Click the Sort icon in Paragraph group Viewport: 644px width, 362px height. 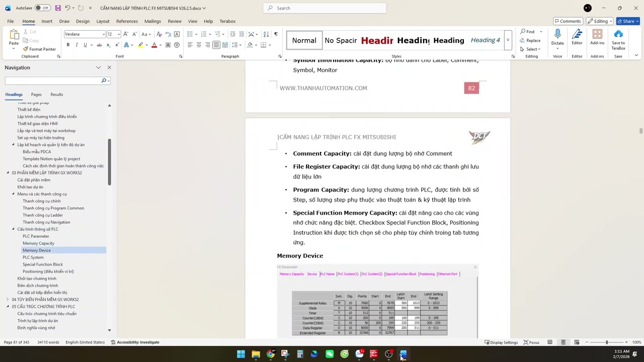[x=266, y=34]
